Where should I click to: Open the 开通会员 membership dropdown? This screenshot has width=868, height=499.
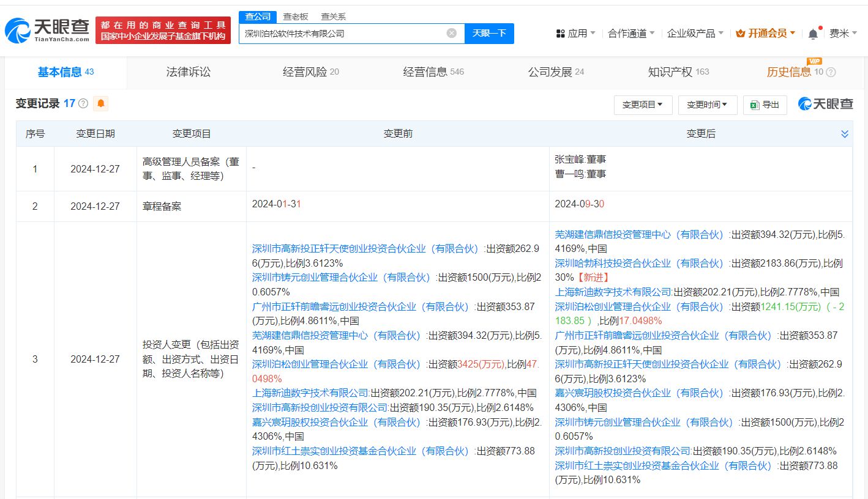click(x=765, y=34)
